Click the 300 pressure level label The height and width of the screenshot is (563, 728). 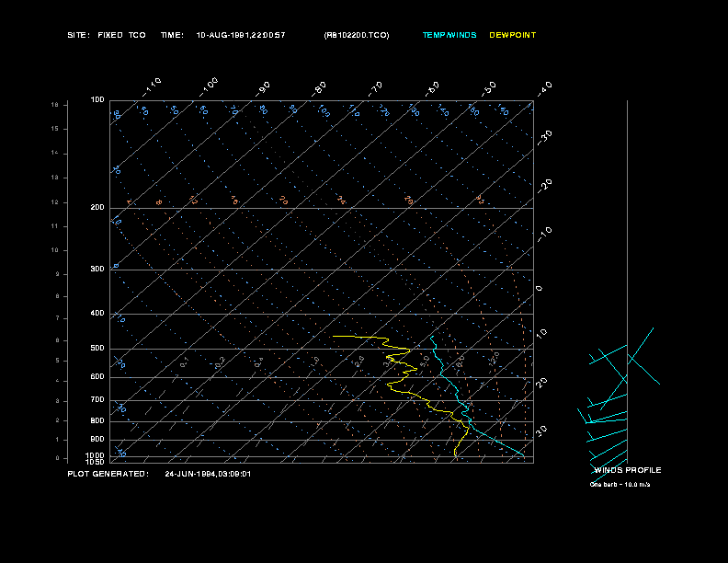97,269
